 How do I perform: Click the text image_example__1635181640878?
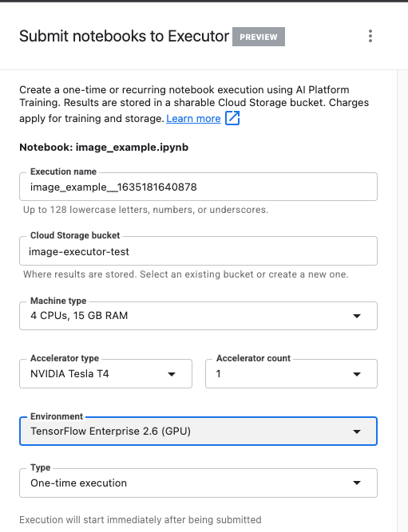coord(113,187)
